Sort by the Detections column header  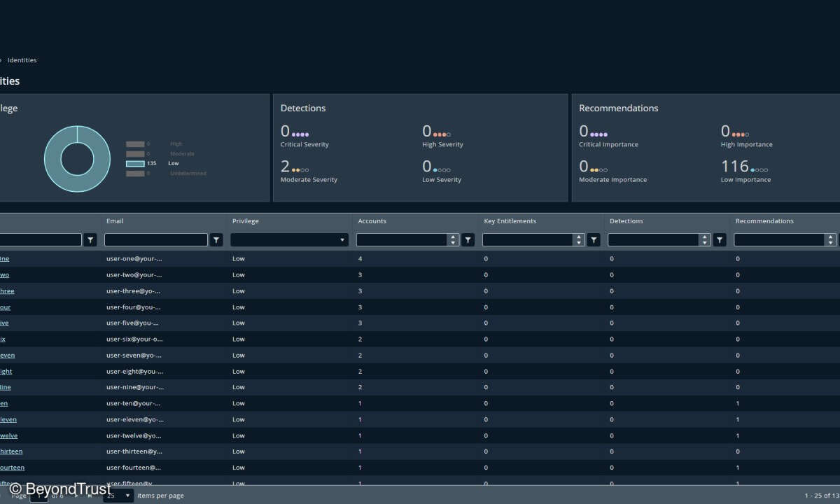626,221
